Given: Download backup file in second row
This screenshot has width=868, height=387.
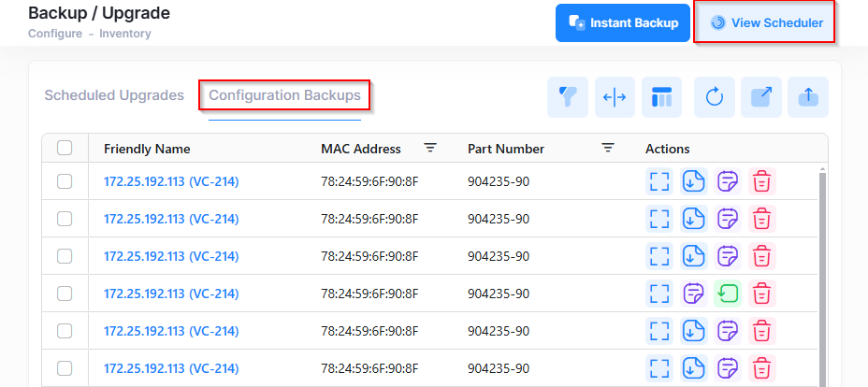Looking at the screenshot, I should point(693,219).
